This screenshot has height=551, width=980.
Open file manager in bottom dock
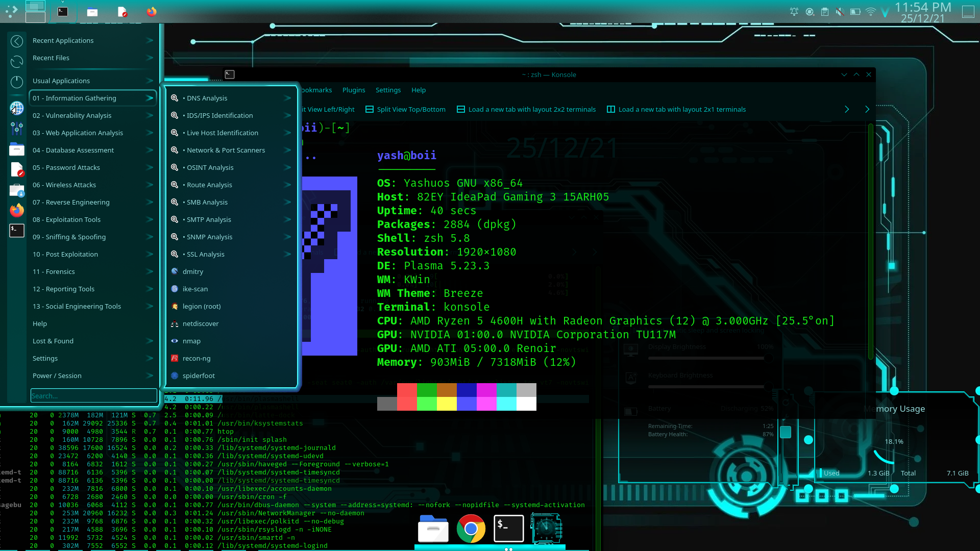433,529
